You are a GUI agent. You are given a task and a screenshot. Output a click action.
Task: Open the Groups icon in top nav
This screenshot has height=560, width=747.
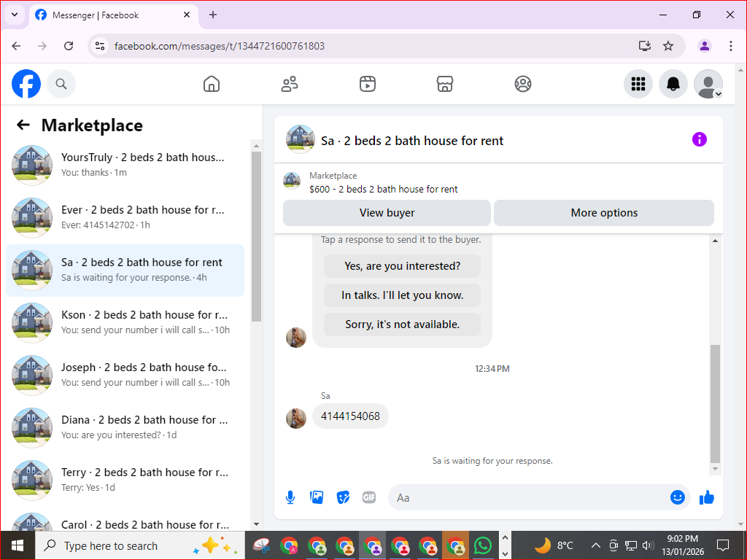pos(522,84)
